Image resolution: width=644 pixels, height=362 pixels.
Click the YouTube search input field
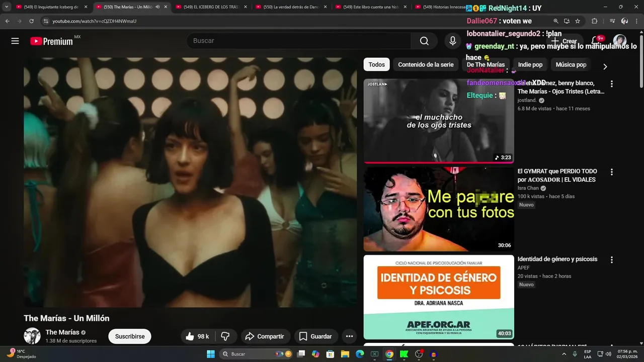pyautogui.click(x=299, y=41)
